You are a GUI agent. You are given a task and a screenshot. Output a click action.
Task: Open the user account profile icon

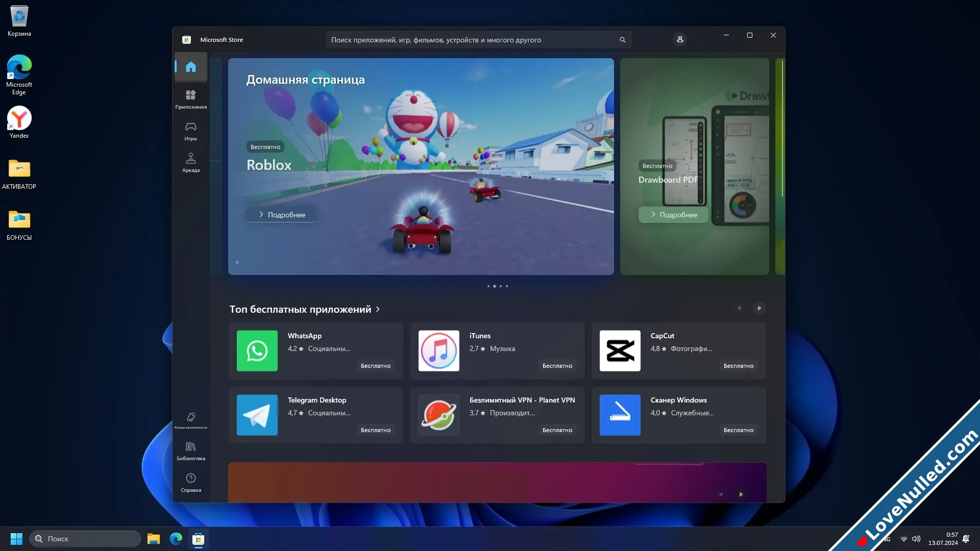click(679, 39)
